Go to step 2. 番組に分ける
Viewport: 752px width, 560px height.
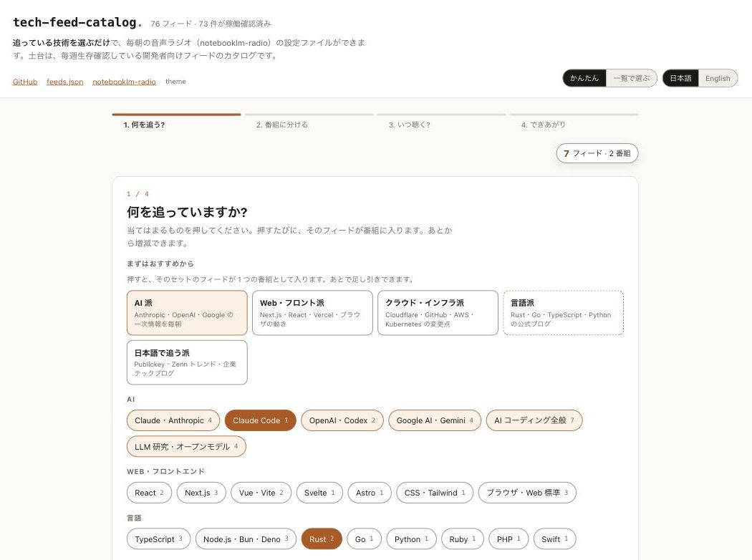point(309,121)
